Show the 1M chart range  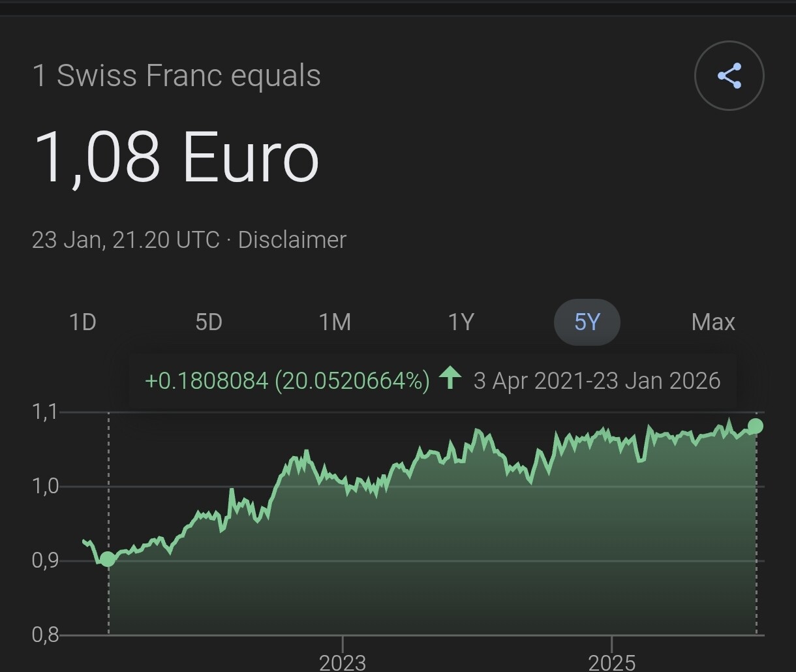tap(335, 322)
